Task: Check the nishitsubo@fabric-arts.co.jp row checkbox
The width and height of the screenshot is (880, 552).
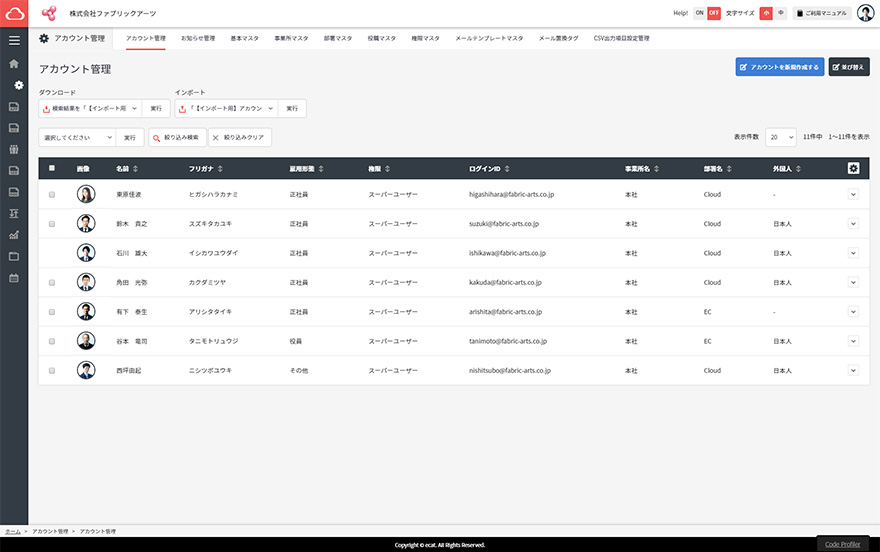Action: coord(52,371)
